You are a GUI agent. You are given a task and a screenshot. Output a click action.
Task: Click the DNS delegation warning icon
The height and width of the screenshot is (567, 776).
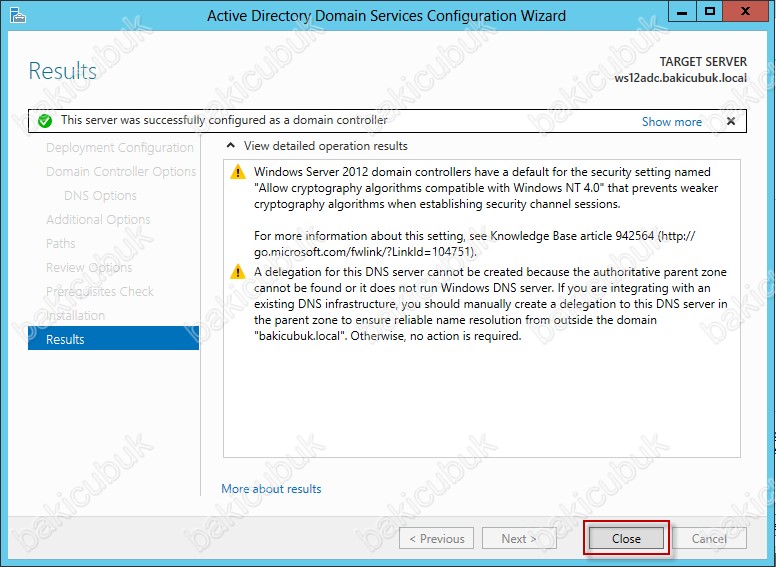(238, 272)
